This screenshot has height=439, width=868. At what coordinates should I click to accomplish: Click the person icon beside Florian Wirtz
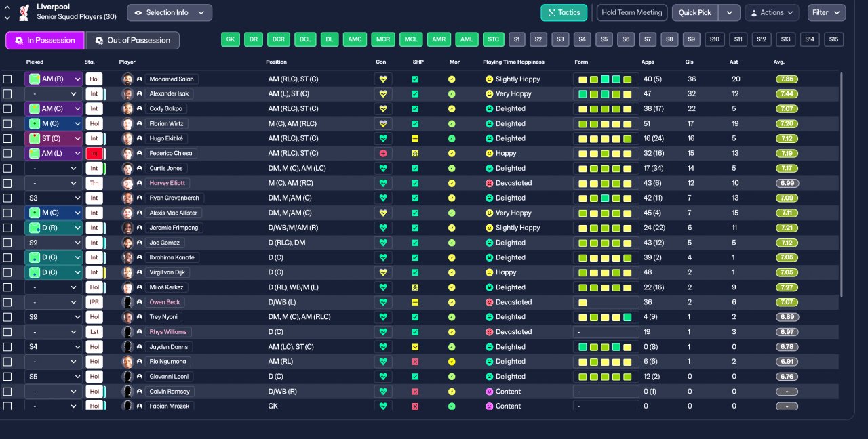(139, 123)
